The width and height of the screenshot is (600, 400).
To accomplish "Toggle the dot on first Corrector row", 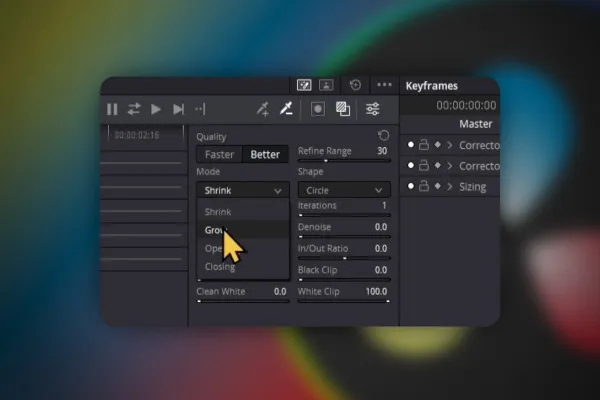I will point(411,145).
